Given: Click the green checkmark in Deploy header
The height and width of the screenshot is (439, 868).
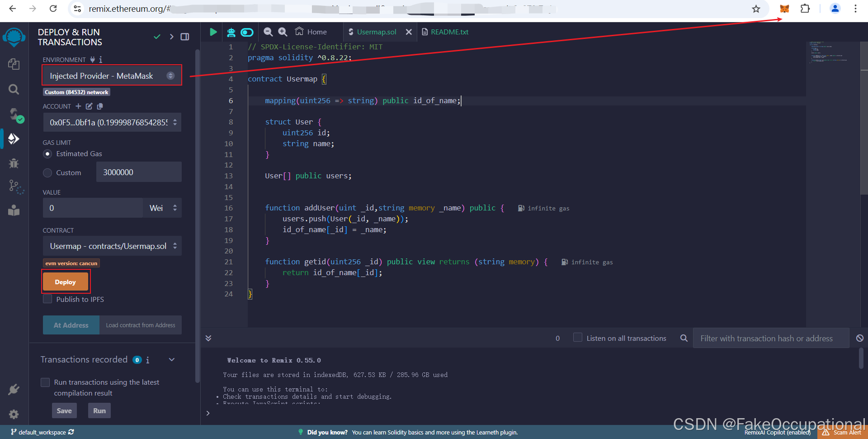Looking at the screenshot, I should (157, 37).
